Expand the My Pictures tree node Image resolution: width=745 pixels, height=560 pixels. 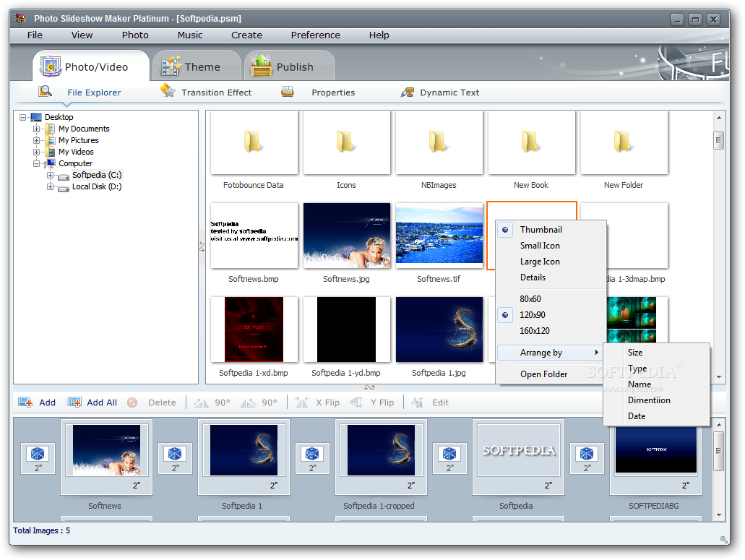pyautogui.click(x=37, y=140)
